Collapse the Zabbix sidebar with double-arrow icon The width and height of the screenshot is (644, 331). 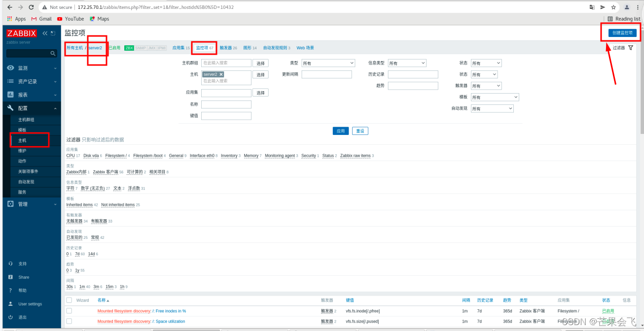click(45, 33)
